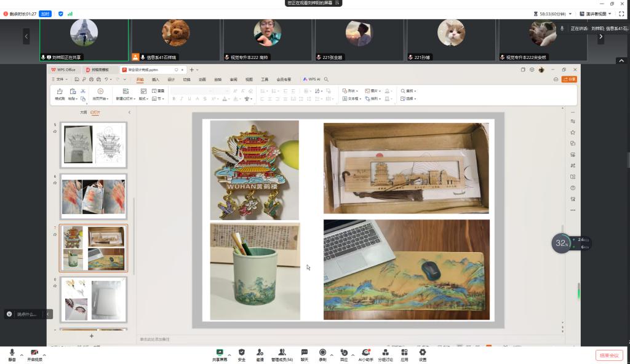This screenshot has height=364, width=630.
Task: Expand the arrow next to 静音
Action: (22, 355)
